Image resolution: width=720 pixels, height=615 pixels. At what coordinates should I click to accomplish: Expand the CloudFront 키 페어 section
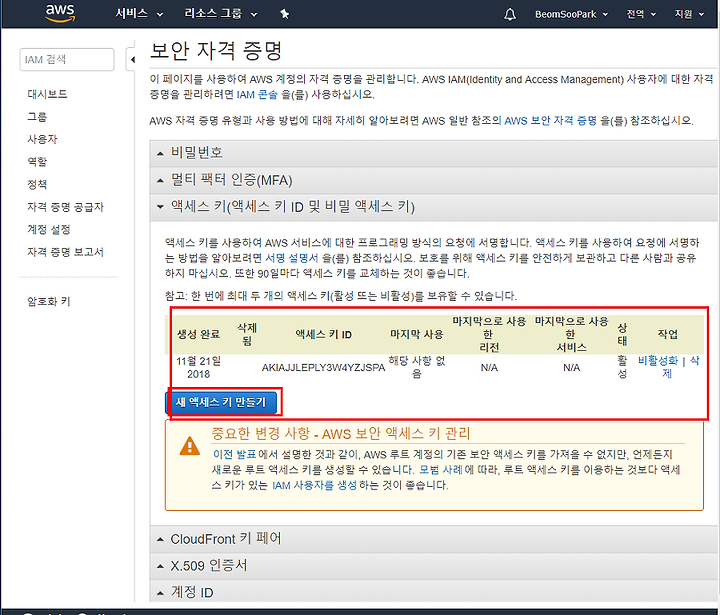click(433, 539)
